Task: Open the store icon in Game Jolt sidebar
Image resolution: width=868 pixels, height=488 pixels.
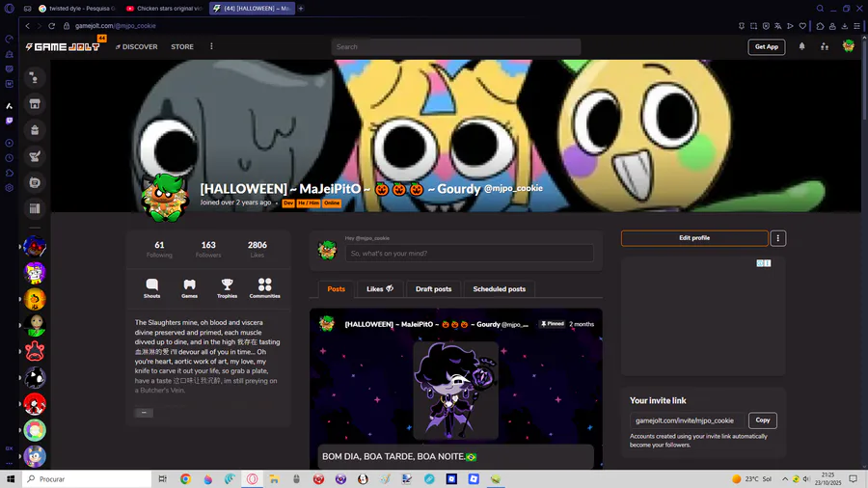Action: [35, 104]
